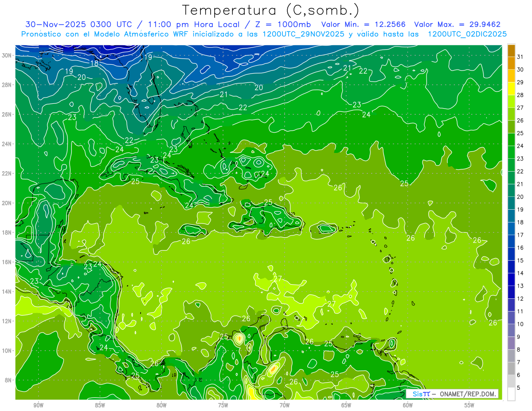Click the colorbar label 29

point(520,82)
